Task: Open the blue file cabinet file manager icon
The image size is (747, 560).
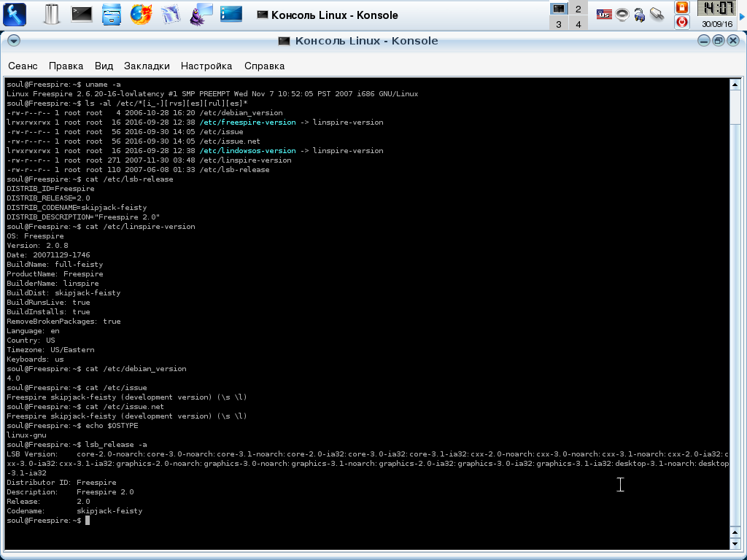Action: click(x=112, y=15)
